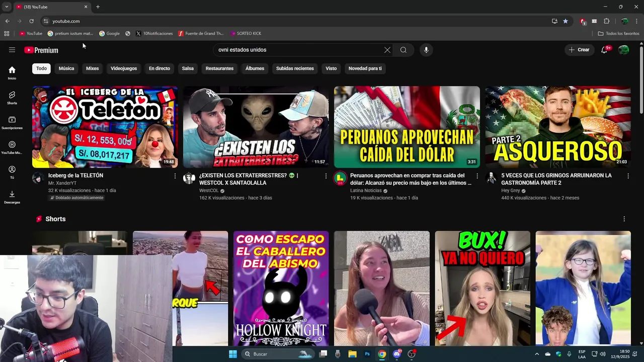Viewport: 644px width, 362px height.
Task: Open options for Latina Noticias dólar video
Action: [x=477, y=176]
